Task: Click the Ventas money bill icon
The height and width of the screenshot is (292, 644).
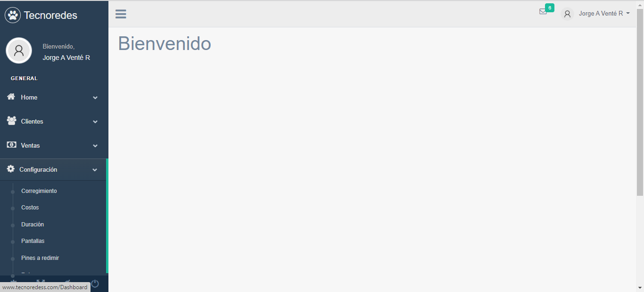Action: pyautogui.click(x=11, y=145)
